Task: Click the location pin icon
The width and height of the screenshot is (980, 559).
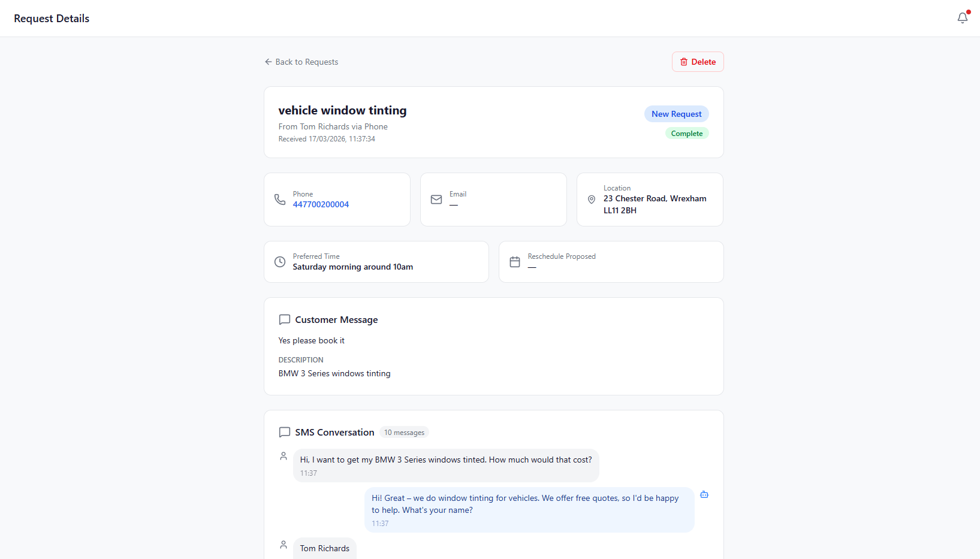Action: point(591,200)
